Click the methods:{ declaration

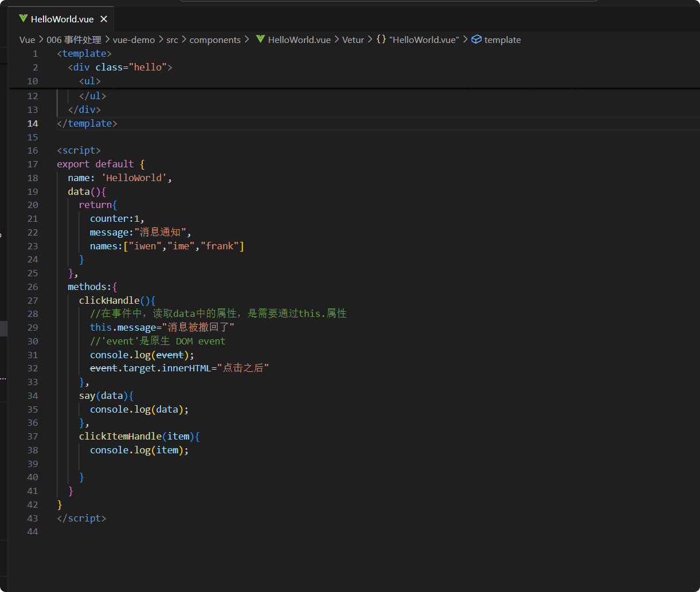click(x=92, y=287)
